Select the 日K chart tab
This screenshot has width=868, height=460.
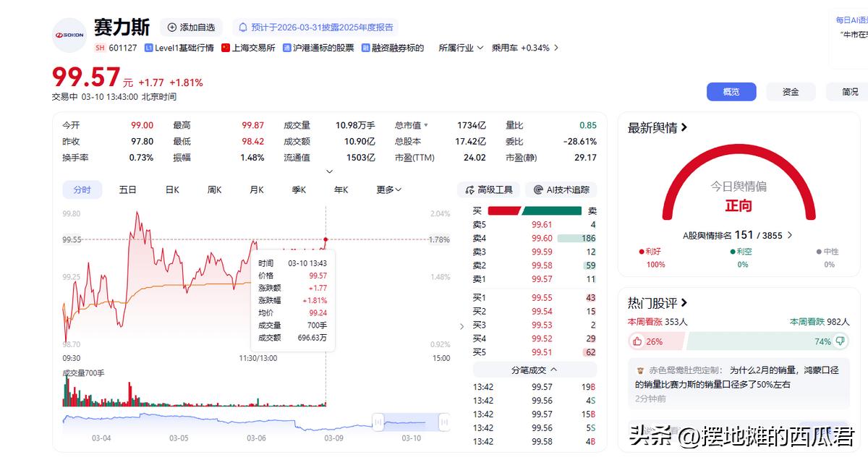click(x=171, y=189)
